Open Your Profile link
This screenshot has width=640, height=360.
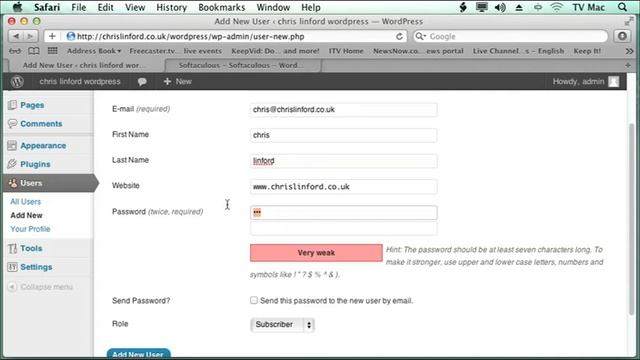pos(30,229)
